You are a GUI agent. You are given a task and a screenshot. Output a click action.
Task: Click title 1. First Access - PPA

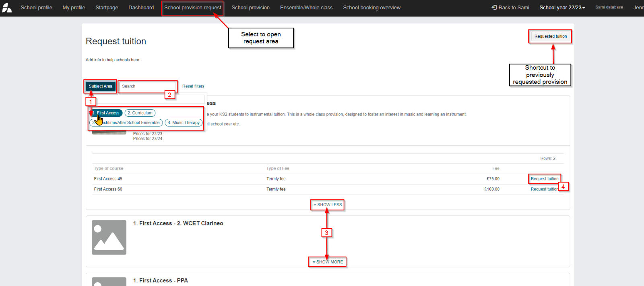pyautogui.click(x=160, y=280)
